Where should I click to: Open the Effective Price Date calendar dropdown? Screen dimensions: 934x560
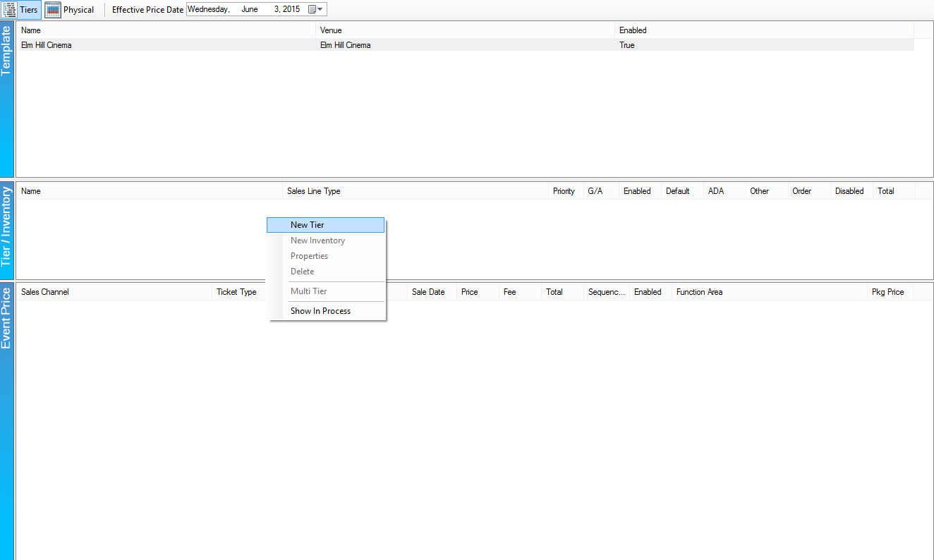click(317, 10)
